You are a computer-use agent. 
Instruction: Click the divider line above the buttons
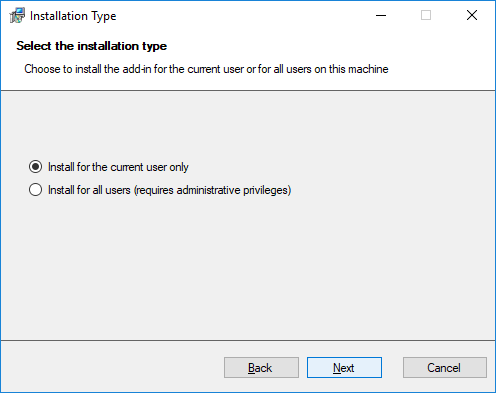[248, 340]
